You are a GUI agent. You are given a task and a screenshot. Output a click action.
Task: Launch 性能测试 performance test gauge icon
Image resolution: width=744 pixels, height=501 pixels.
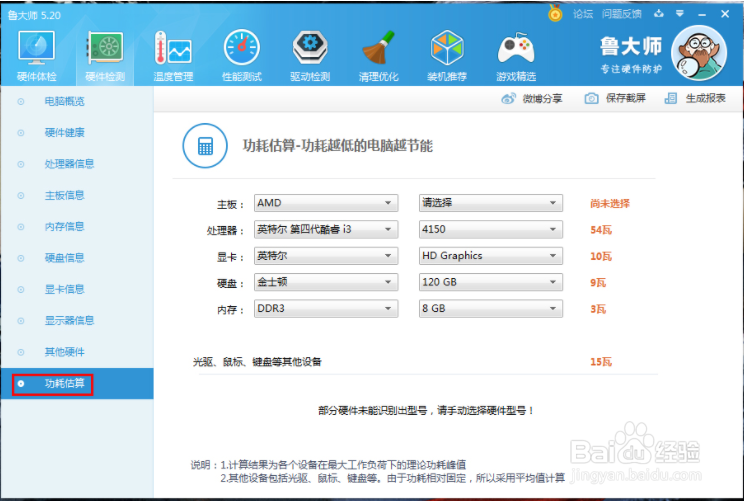click(242, 47)
